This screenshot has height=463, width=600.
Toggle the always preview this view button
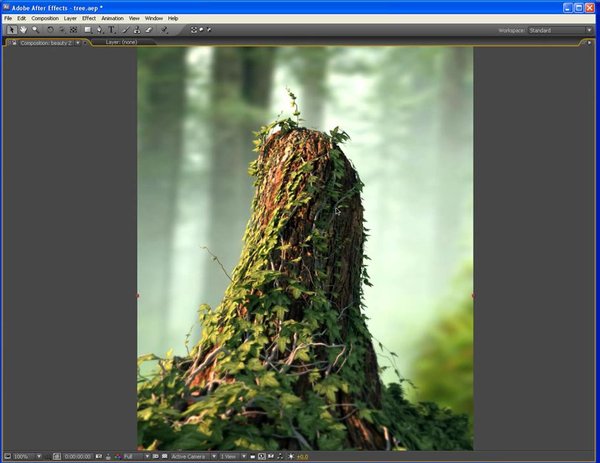[x=8, y=456]
